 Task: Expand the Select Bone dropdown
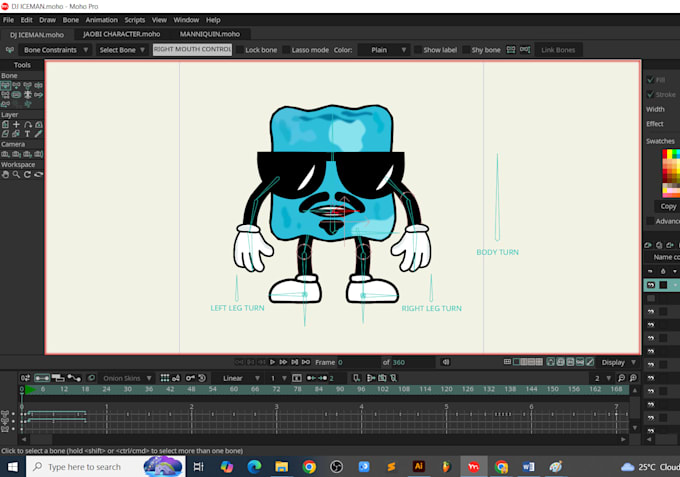pos(122,50)
